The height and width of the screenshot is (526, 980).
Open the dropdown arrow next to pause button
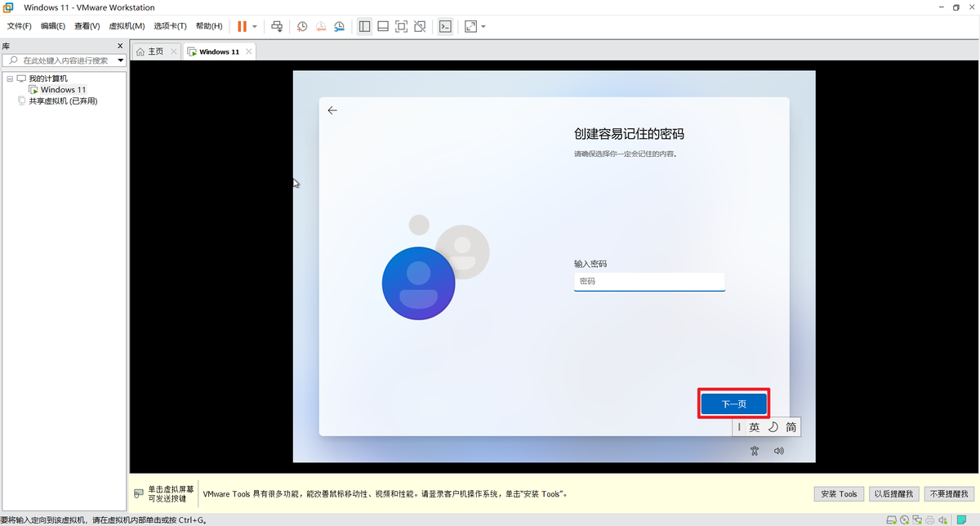coord(255,26)
